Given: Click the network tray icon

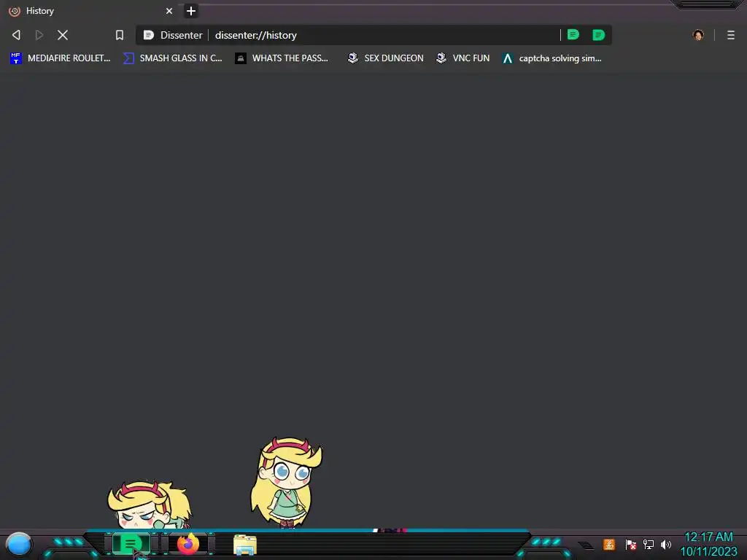Looking at the screenshot, I should point(649,544).
